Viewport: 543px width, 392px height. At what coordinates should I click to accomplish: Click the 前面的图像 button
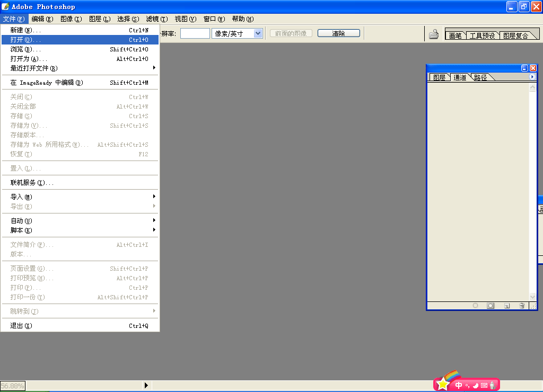click(291, 33)
